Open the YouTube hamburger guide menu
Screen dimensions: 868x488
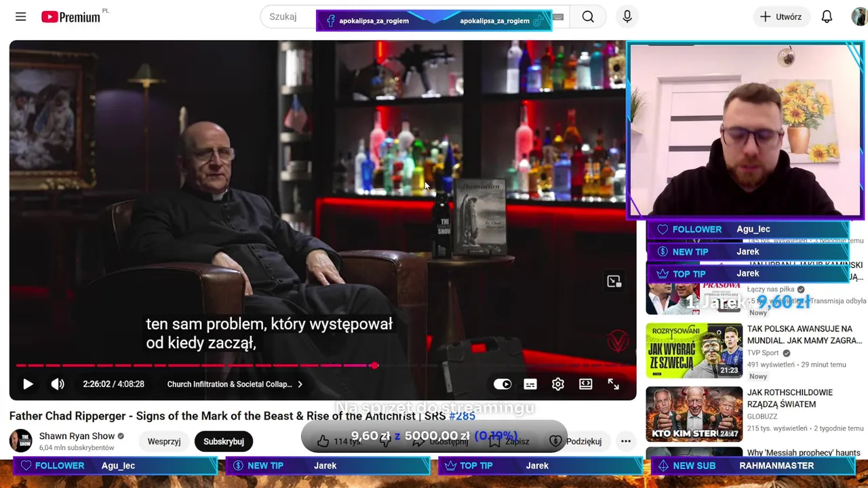point(20,17)
